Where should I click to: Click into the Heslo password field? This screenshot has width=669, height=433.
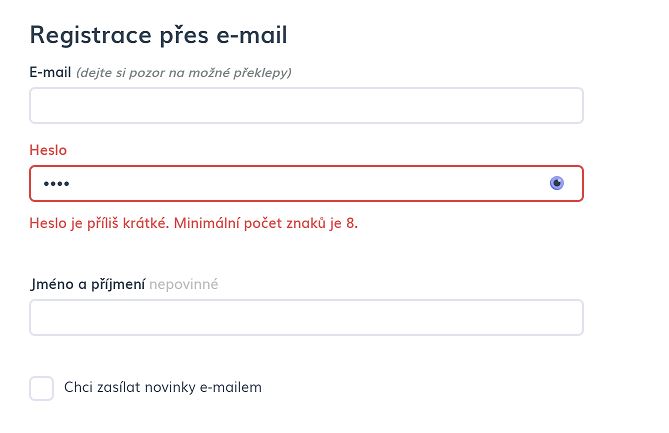pos(306,183)
